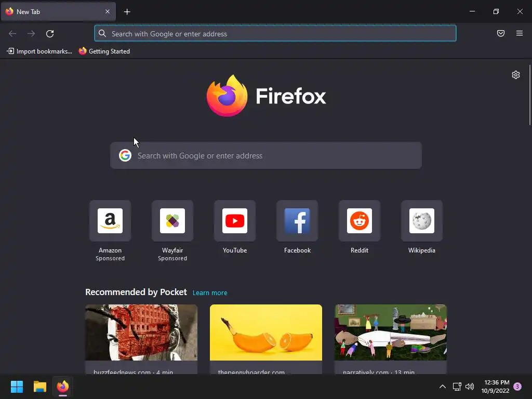
Task: Click the Google logo in search box
Action: 125,155
